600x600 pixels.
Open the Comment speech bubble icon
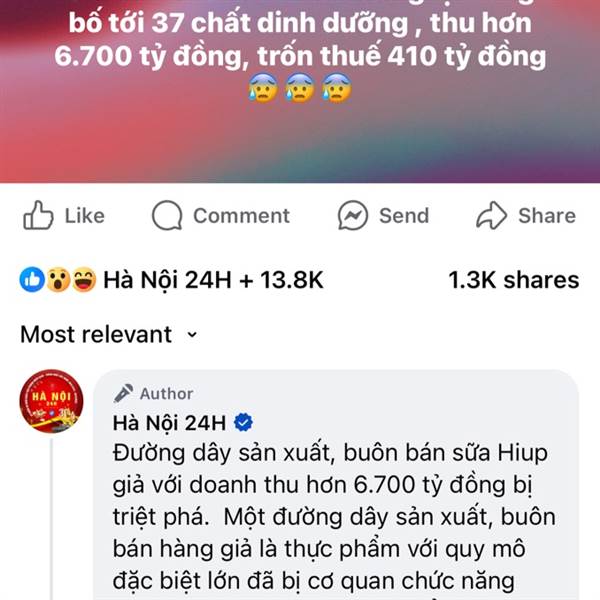(167, 215)
